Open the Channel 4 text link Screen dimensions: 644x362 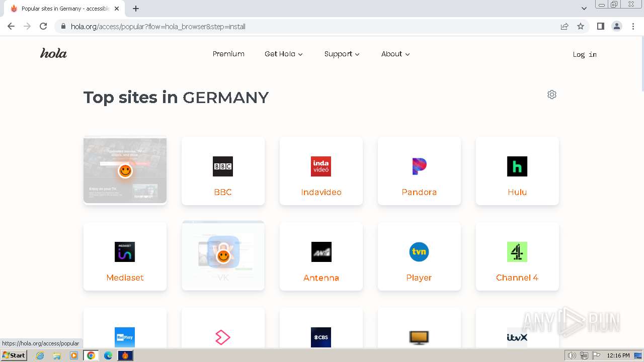click(x=517, y=278)
